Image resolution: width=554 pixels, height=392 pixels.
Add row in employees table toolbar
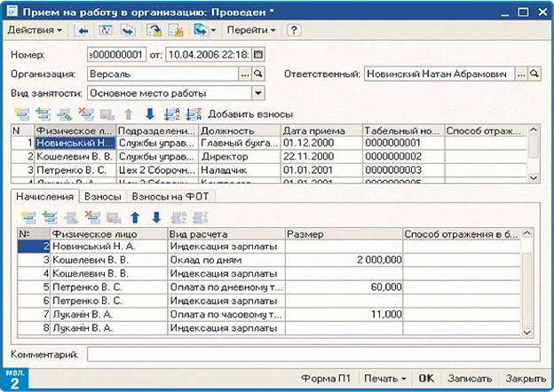[22, 114]
